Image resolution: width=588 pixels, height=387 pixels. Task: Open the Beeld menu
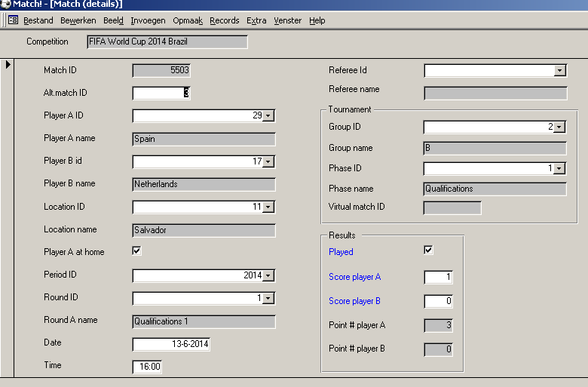click(113, 20)
